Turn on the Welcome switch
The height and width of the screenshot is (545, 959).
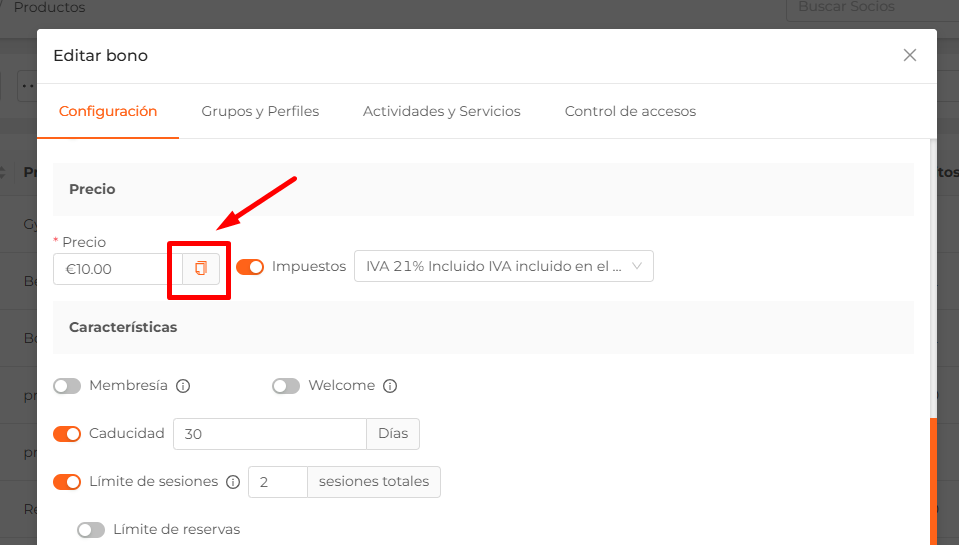pos(286,386)
